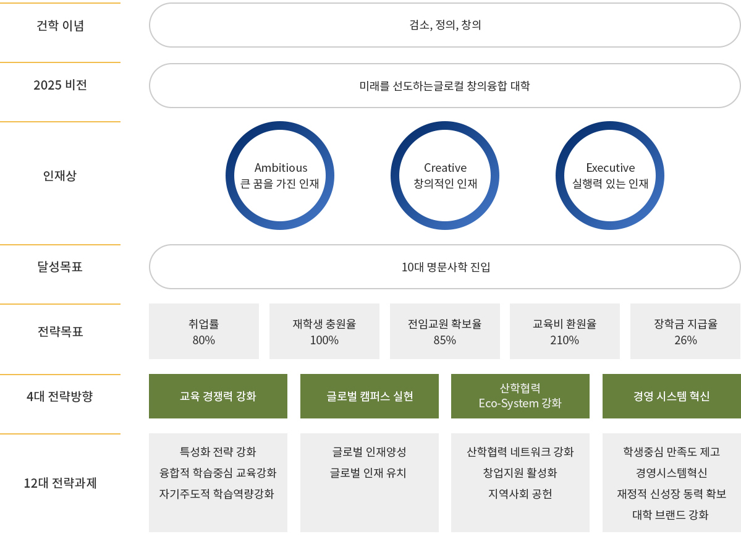The image size is (741, 560).
Task: Click the green 글로벌 캠퍼스 실현 box
Action: point(370,396)
